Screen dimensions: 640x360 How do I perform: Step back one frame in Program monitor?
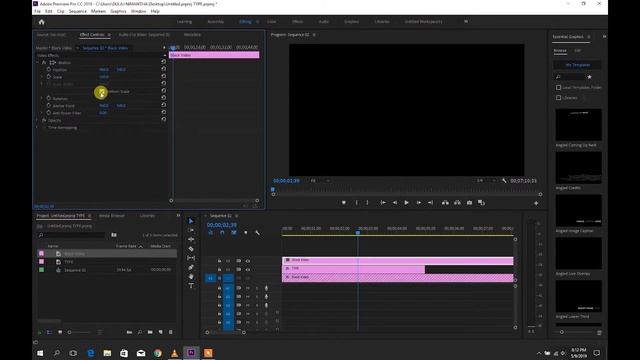pyautogui.click(x=395, y=202)
